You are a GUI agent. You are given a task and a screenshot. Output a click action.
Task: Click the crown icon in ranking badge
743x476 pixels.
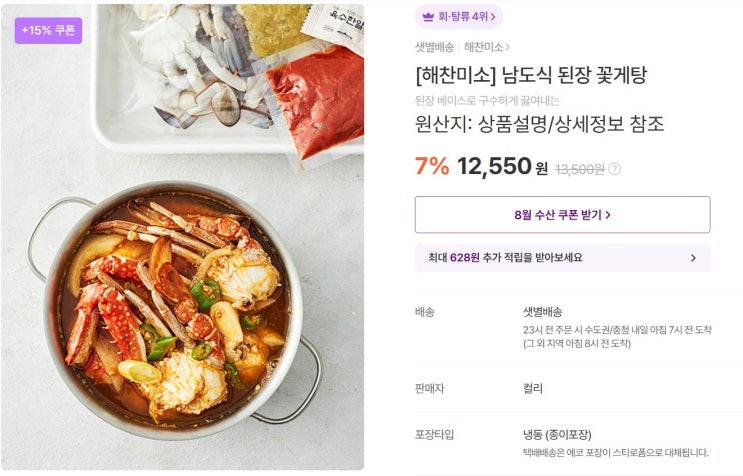428,17
